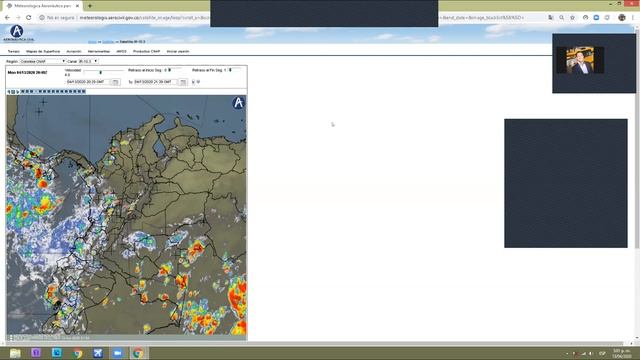Viewport: 640px width, 360px height.
Task: Click the taskbar clock
Action: coord(621,353)
